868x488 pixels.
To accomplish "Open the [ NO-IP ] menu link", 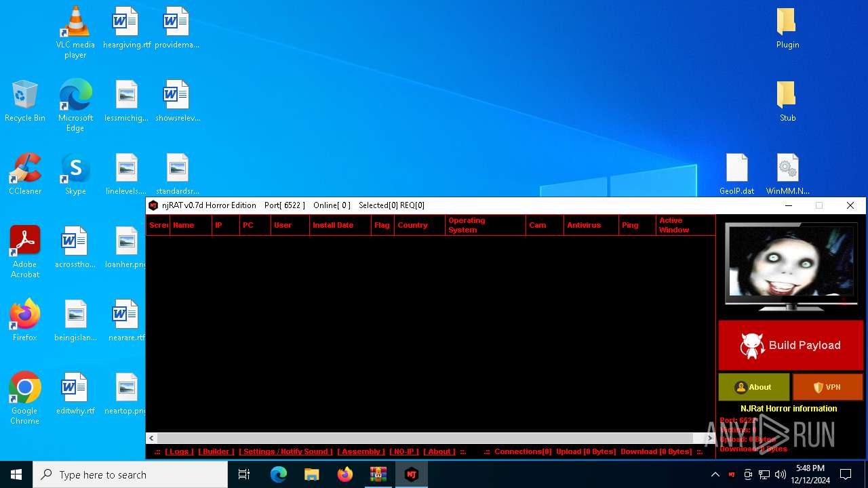I will pyautogui.click(x=404, y=451).
